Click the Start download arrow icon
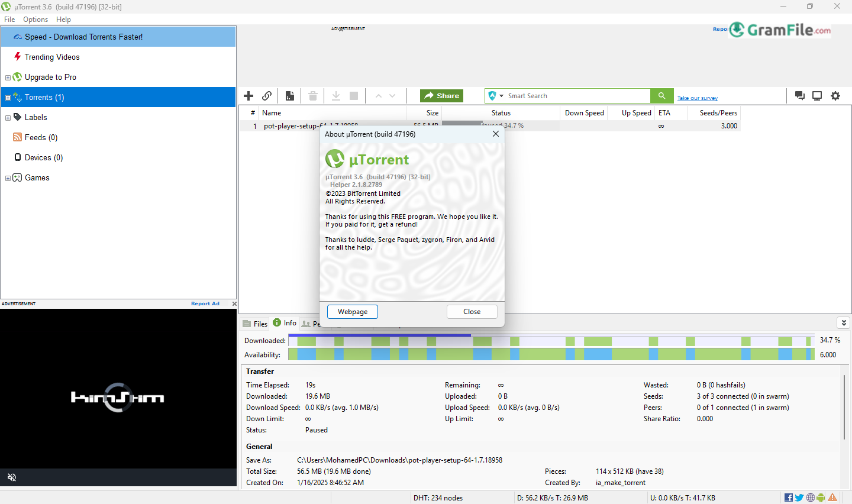This screenshot has height=504, width=852. point(336,96)
